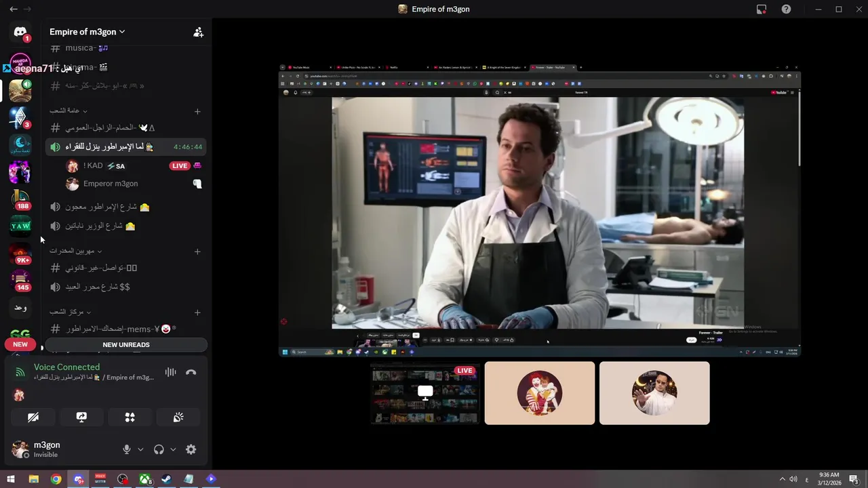Create channel in مهربين المخدرات category
The height and width of the screenshot is (488, 868).
pyautogui.click(x=197, y=251)
